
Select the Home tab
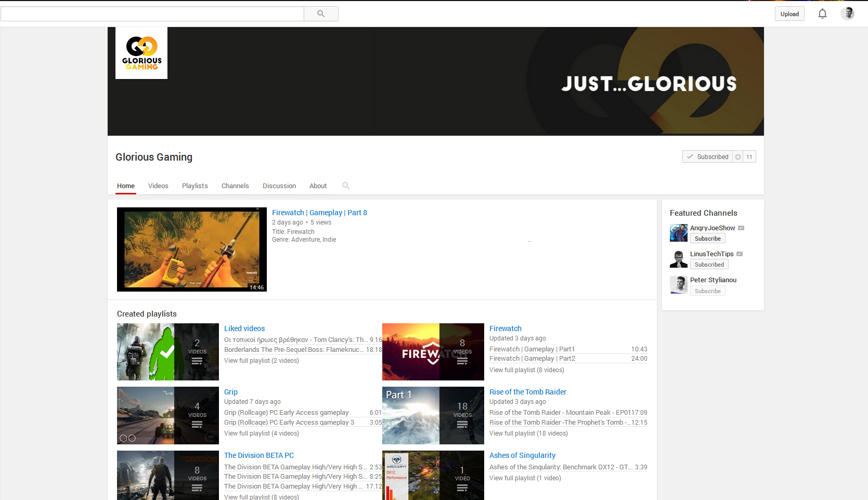[126, 186]
